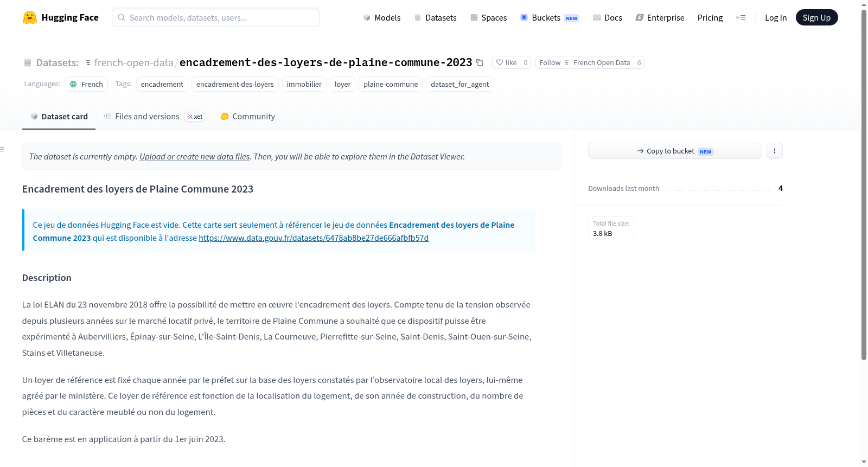Click the Sign Up button

click(816, 17)
